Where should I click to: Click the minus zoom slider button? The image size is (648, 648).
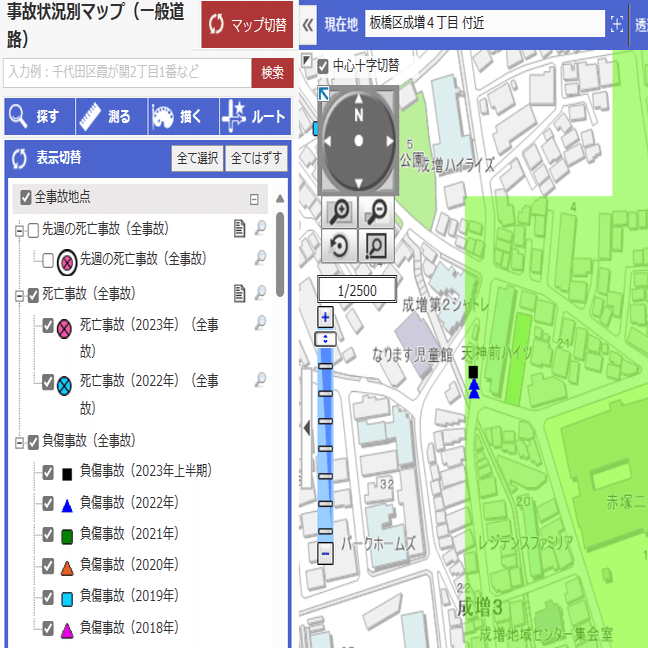click(x=325, y=553)
